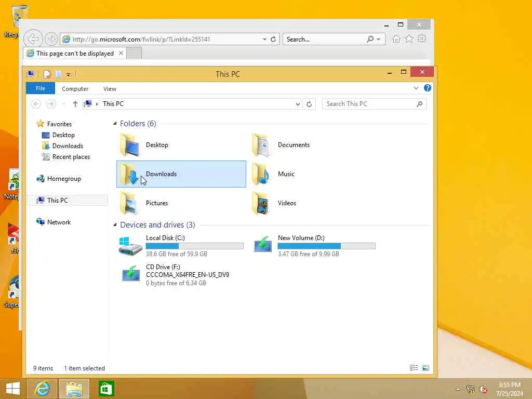532x399 pixels.
Task: Open the Videos folder icon
Action: [x=261, y=203]
